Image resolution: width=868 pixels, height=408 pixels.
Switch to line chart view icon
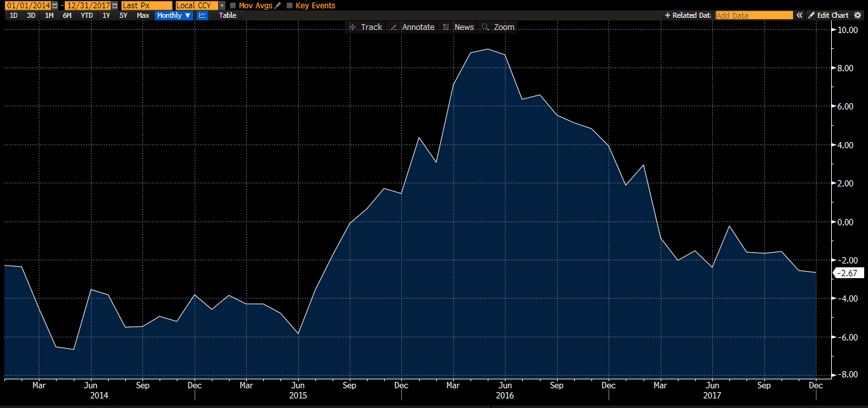tap(202, 15)
